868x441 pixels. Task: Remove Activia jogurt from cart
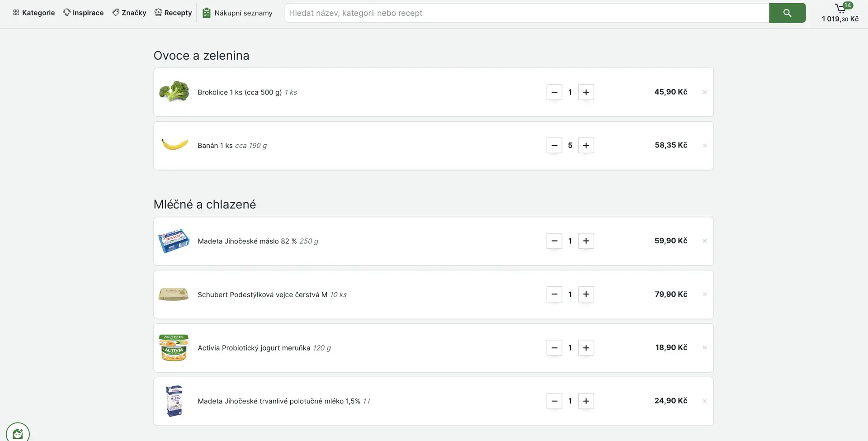[704, 348]
